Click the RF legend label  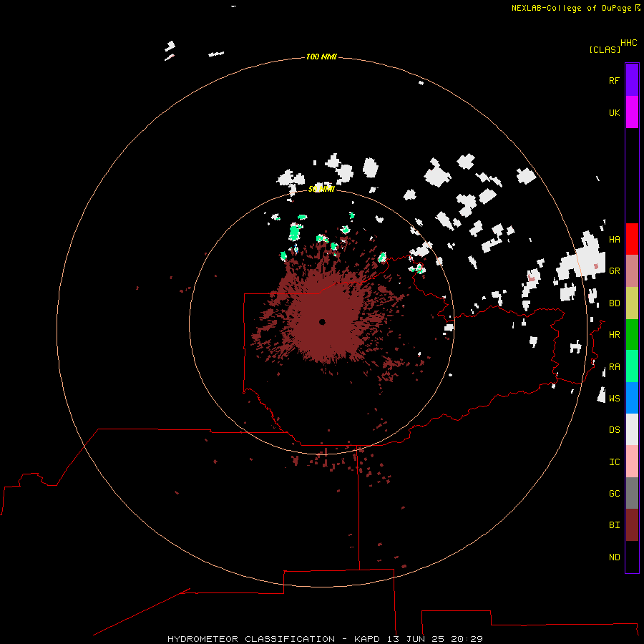(x=615, y=80)
